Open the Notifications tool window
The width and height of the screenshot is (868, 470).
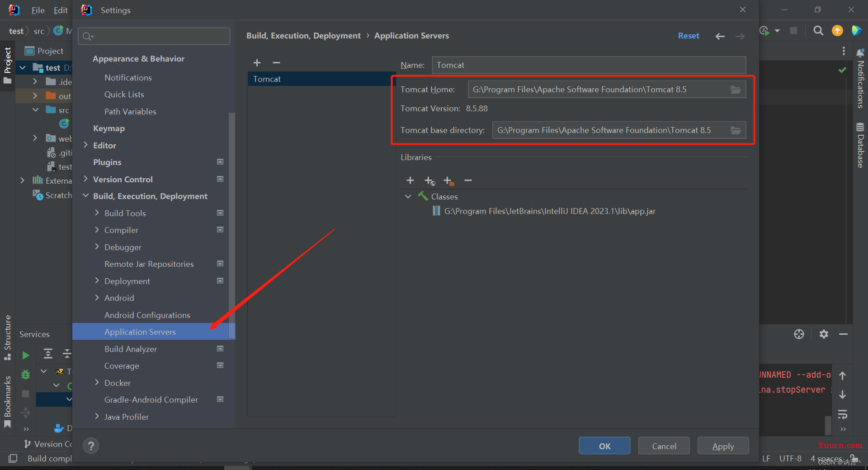[860, 79]
